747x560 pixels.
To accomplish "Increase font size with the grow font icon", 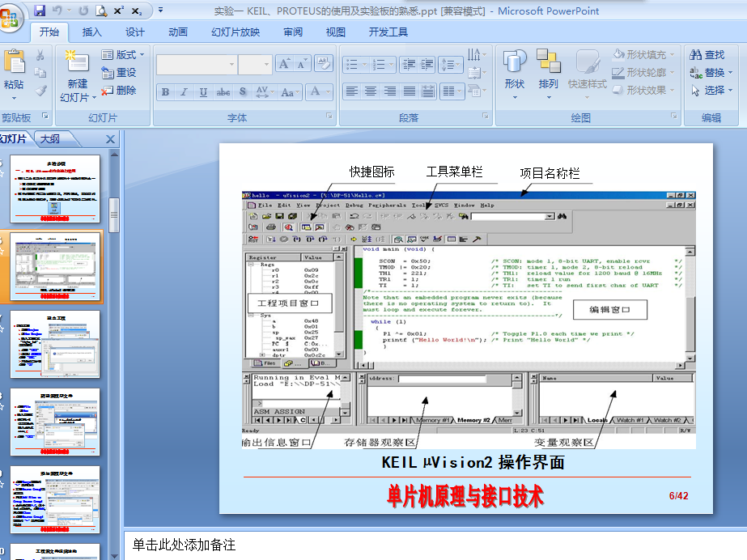I will [284, 64].
